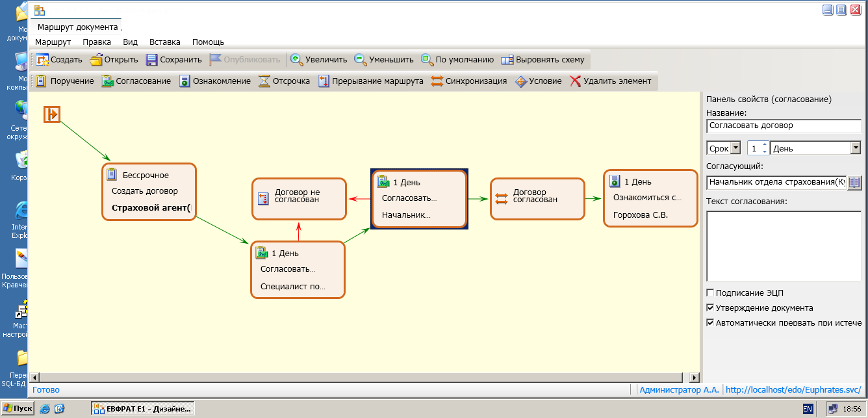
Task: Switch to Маршрут документа tab
Action: (x=77, y=27)
